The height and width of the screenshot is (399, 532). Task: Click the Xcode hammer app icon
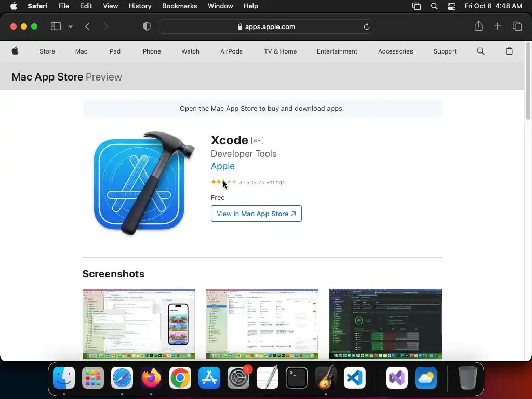tap(144, 183)
